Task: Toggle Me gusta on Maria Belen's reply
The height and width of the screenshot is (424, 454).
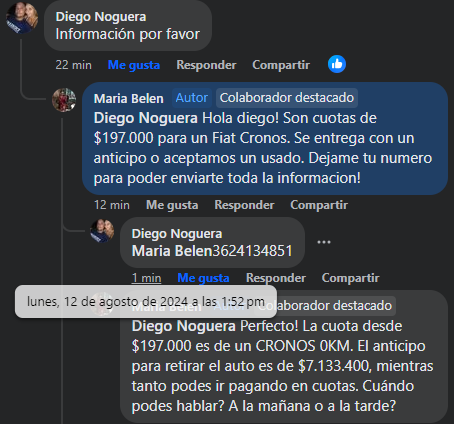Action: (x=172, y=205)
